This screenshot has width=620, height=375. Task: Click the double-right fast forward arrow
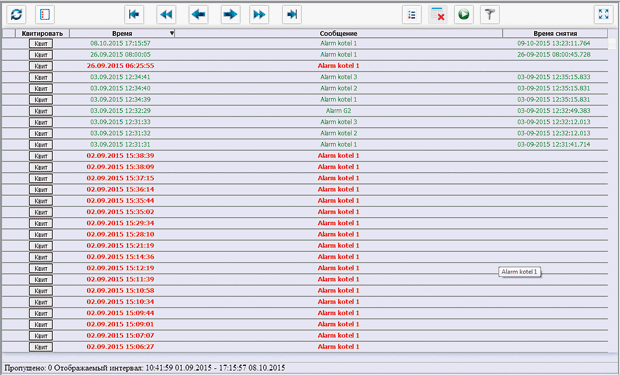(259, 15)
